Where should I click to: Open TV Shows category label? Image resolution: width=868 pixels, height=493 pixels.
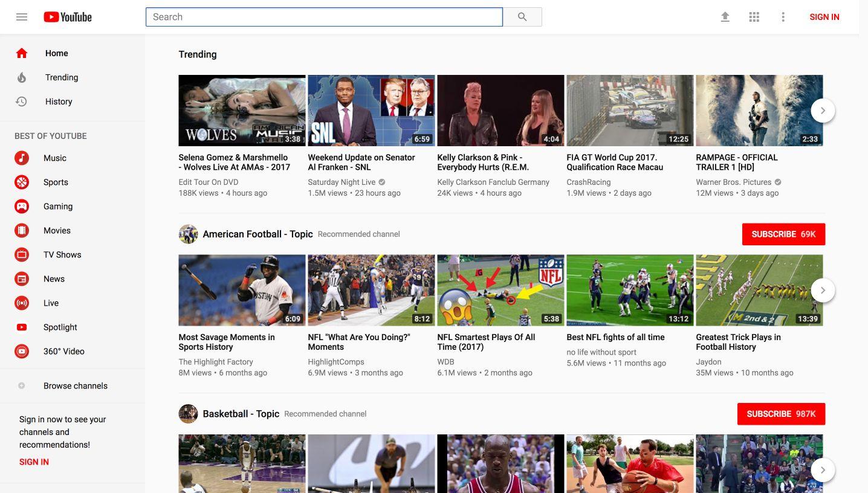tap(62, 254)
